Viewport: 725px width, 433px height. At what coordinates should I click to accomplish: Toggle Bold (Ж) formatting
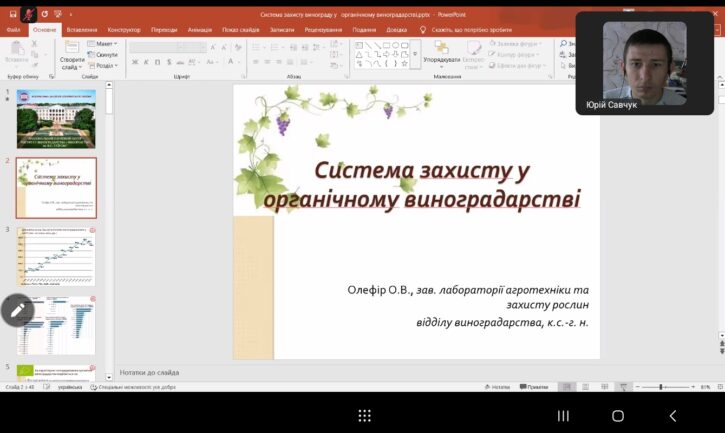[135, 62]
